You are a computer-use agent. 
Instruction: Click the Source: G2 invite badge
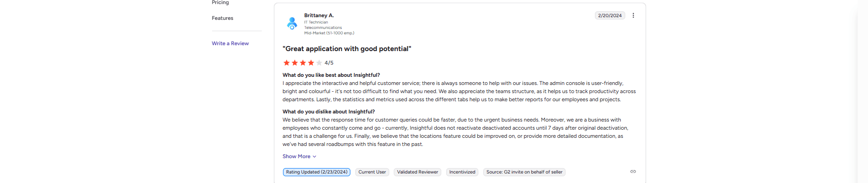524,172
